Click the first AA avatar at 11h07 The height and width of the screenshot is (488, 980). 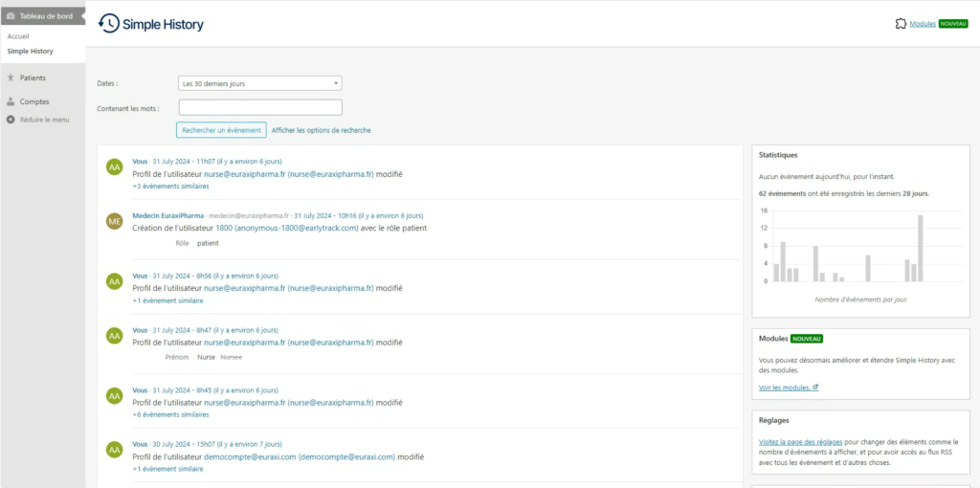coord(115,167)
